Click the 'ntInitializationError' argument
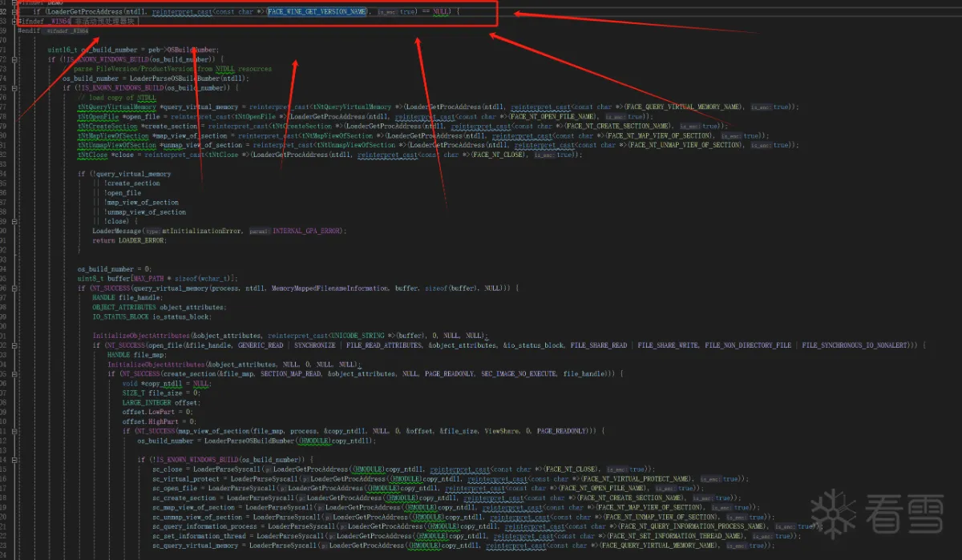 [202, 231]
